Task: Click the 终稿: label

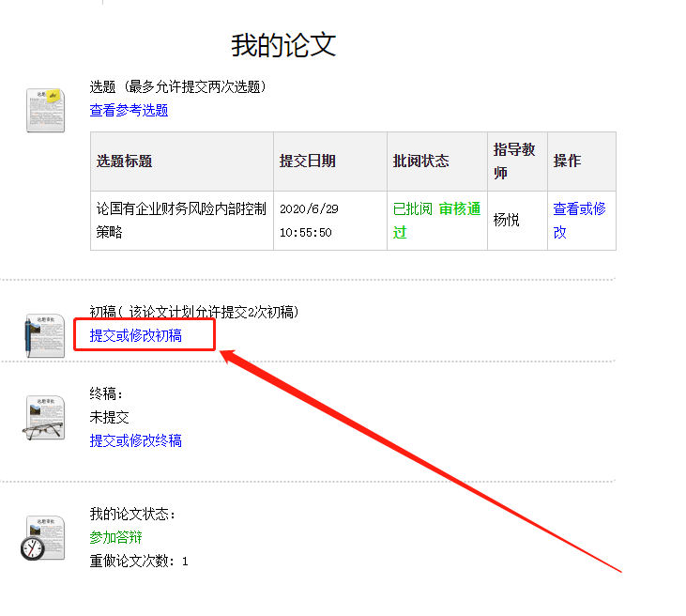Action: pyautogui.click(x=106, y=394)
